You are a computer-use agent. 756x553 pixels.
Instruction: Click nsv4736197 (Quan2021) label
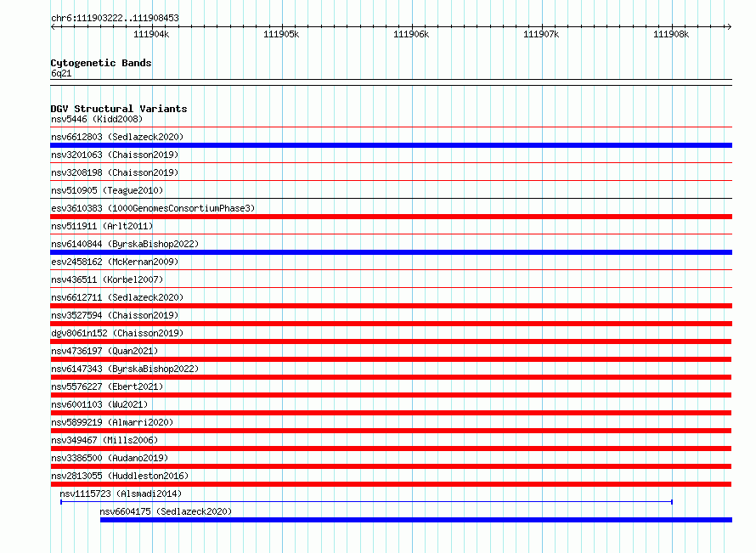(104, 351)
